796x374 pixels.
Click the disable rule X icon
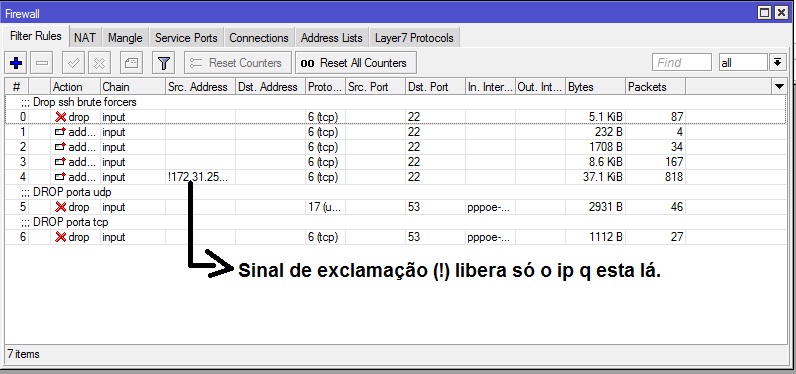(x=100, y=63)
